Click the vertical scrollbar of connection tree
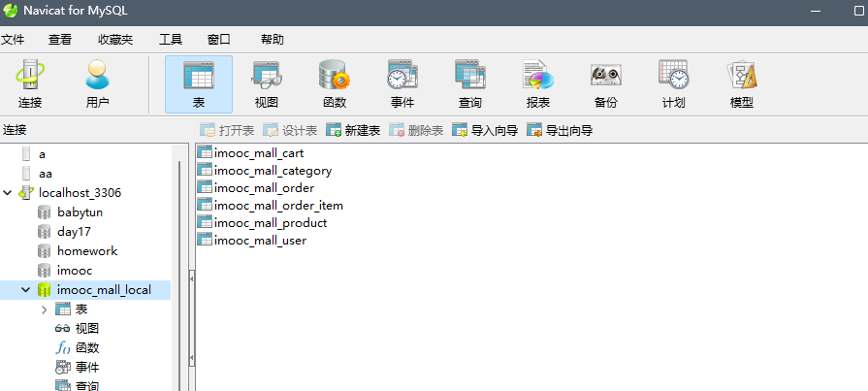 coord(178,276)
